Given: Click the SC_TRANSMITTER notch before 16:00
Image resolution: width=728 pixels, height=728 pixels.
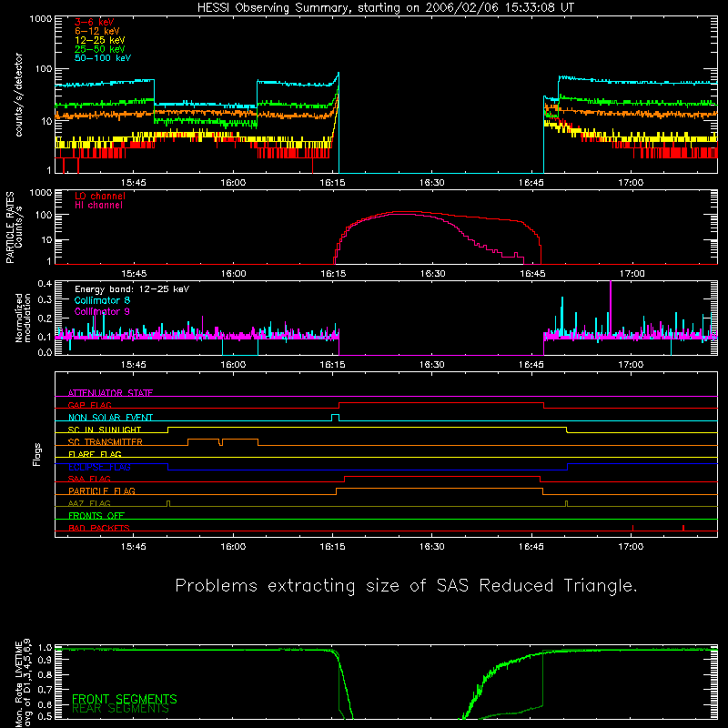Looking at the screenshot, I should (221, 442).
